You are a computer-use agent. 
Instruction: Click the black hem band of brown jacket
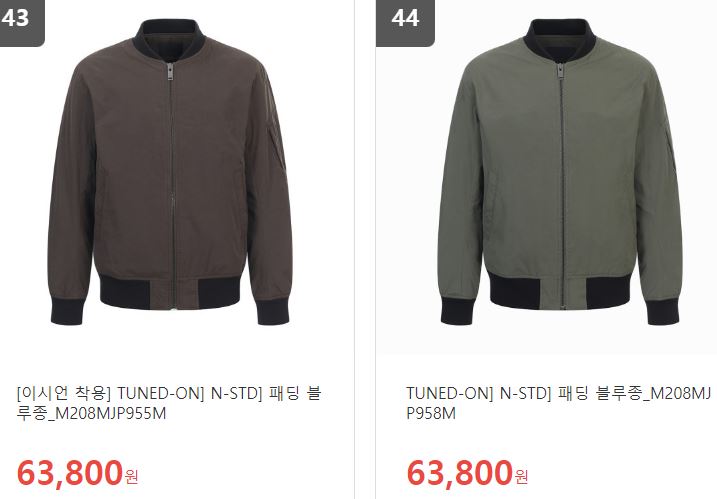coord(170,292)
